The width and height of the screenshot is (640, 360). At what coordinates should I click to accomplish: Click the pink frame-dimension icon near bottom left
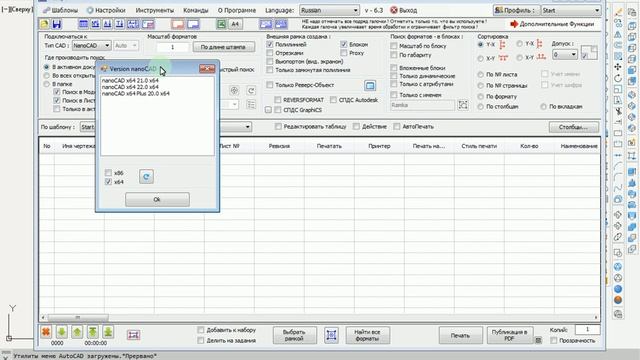coord(133,335)
